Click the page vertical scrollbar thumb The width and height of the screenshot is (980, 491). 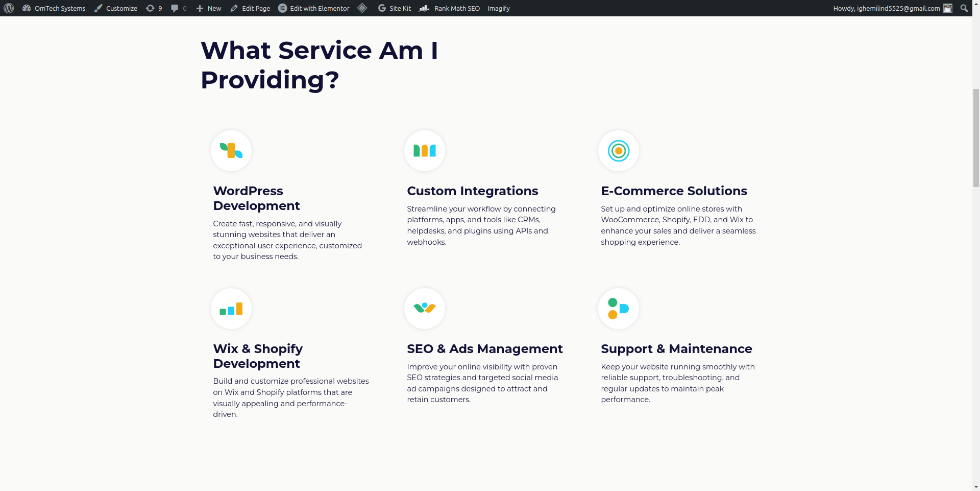tap(976, 137)
